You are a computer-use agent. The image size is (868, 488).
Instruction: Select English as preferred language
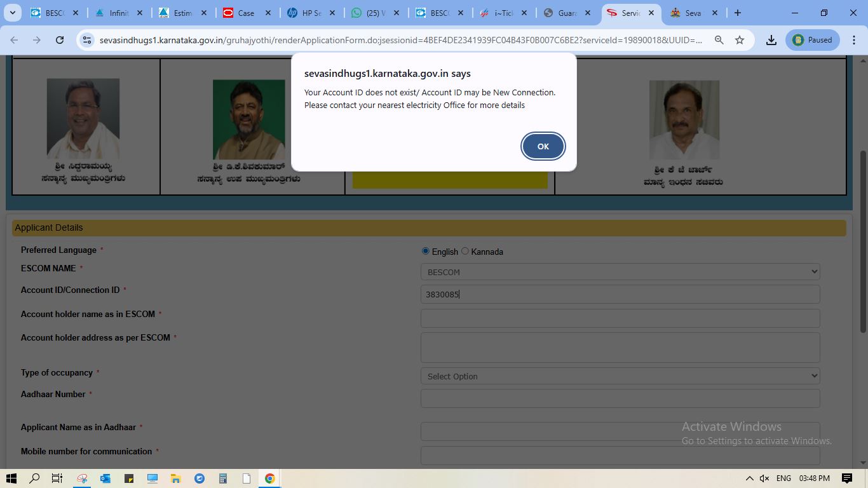[x=426, y=251]
